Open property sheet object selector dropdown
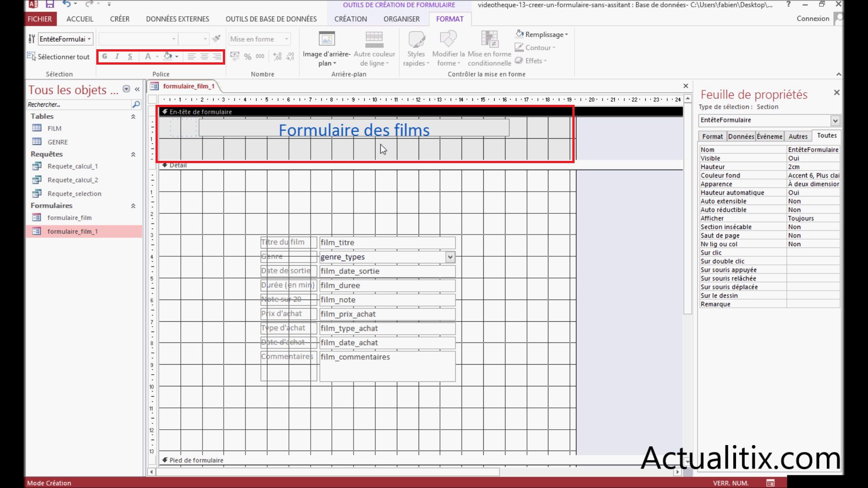 click(835, 120)
